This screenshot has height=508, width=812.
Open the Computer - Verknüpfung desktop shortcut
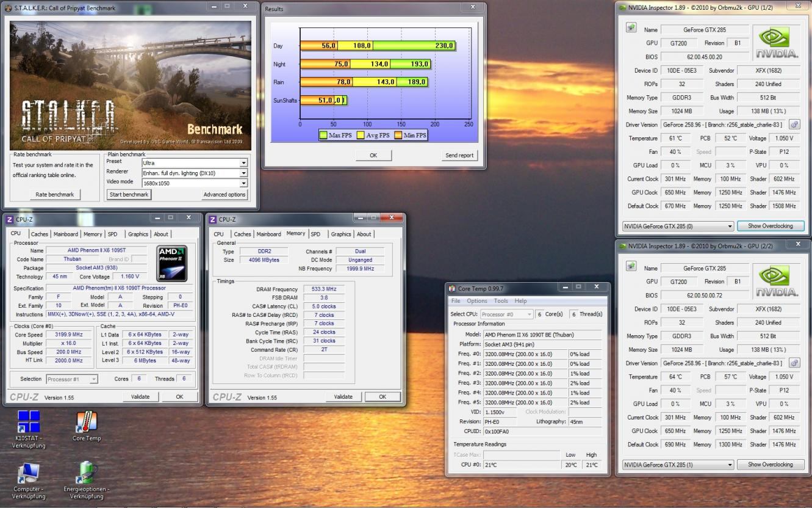click(x=28, y=481)
